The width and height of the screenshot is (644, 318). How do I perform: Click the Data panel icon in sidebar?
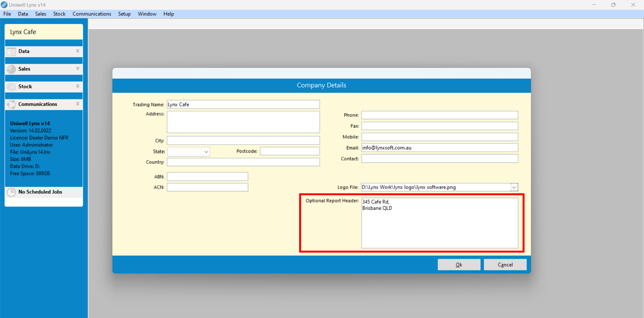click(x=11, y=52)
